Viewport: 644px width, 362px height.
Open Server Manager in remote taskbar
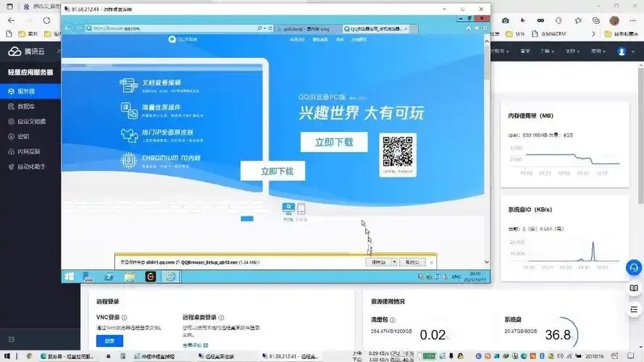[88, 277]
